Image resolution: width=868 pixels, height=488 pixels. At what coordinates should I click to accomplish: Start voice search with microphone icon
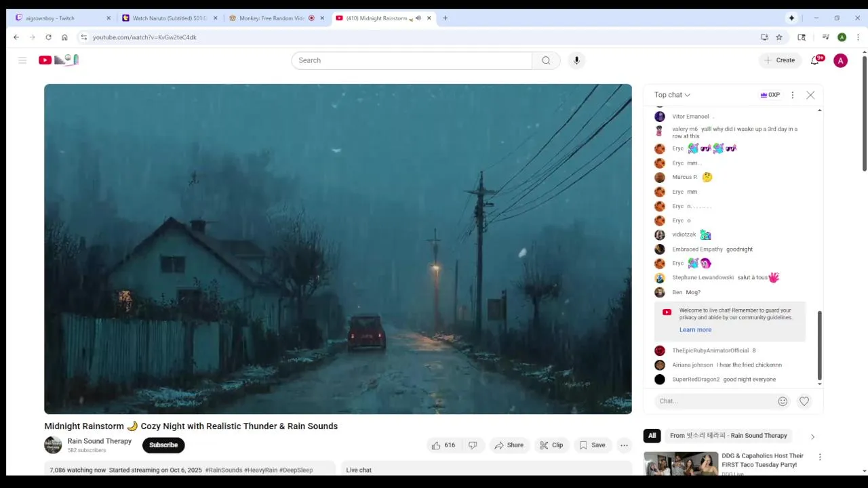(x=576, y=60)
